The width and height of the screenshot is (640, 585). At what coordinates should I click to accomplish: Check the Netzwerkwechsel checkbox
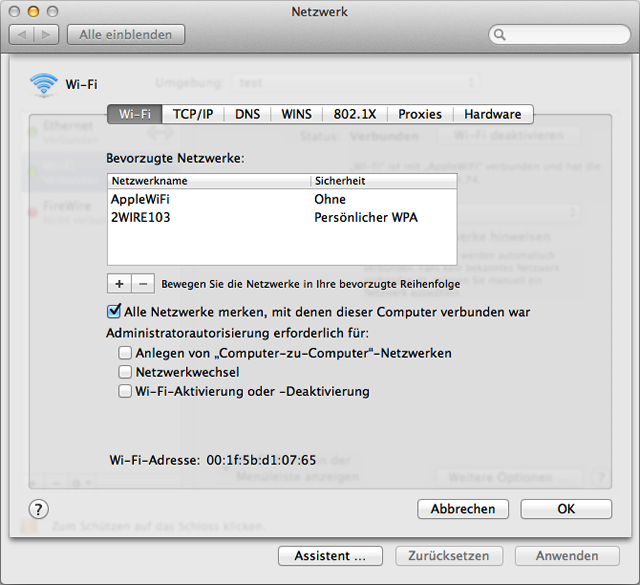[x=125, y=372]
